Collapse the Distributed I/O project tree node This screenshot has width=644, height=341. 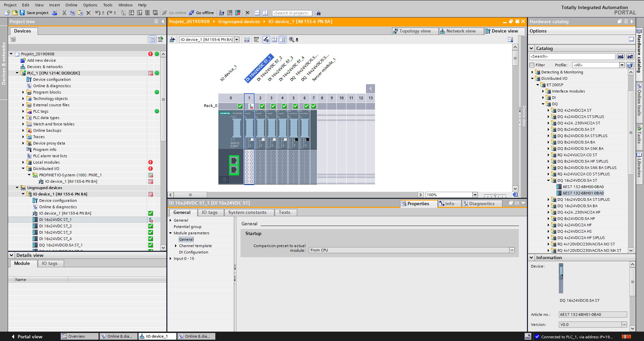(x=23, y=169)
